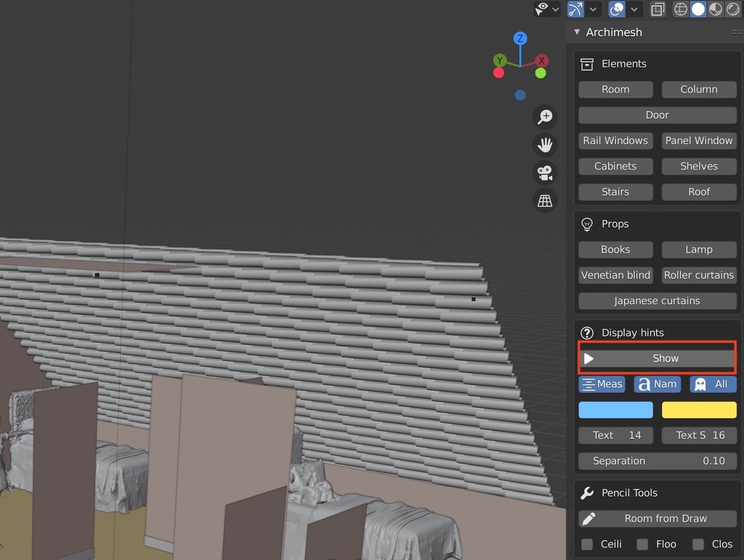
Task: Adjust the Separation 0.10 slider
Action: (657, 461)
